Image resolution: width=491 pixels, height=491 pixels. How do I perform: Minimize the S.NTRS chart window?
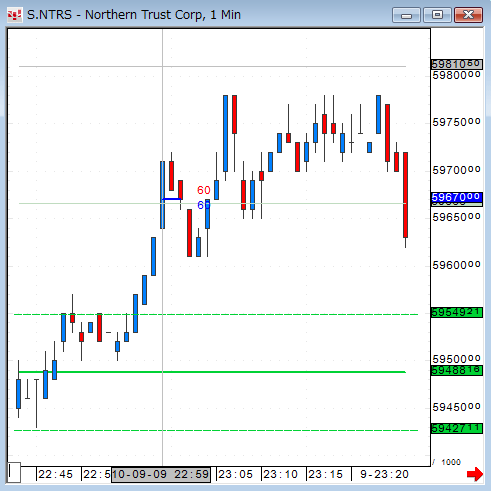406,15
